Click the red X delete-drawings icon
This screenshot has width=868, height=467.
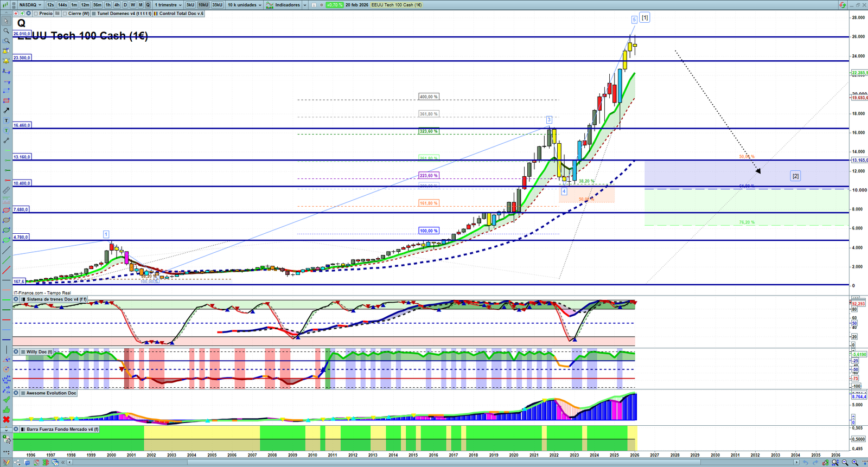click(x=6, y=419)
